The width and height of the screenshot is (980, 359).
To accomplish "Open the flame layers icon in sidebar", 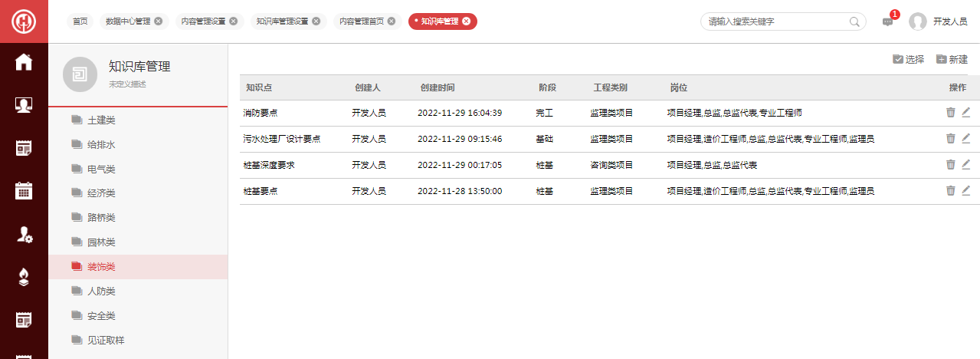I will [x=24, y=278].
